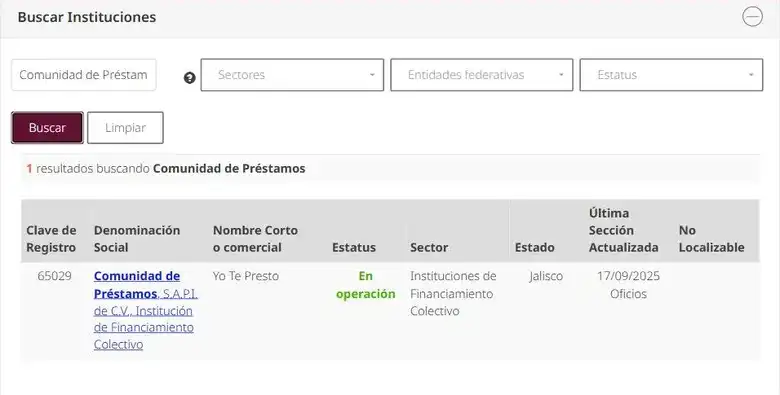
Task: Click the Clave de Registro column header
Action: tap(51, 239)
